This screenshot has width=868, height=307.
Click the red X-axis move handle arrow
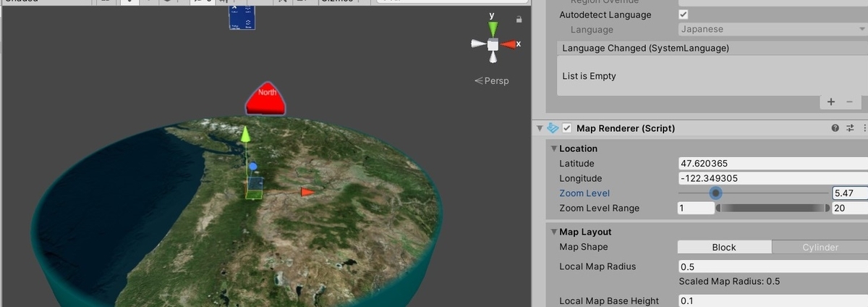click(x=307, y=192)
